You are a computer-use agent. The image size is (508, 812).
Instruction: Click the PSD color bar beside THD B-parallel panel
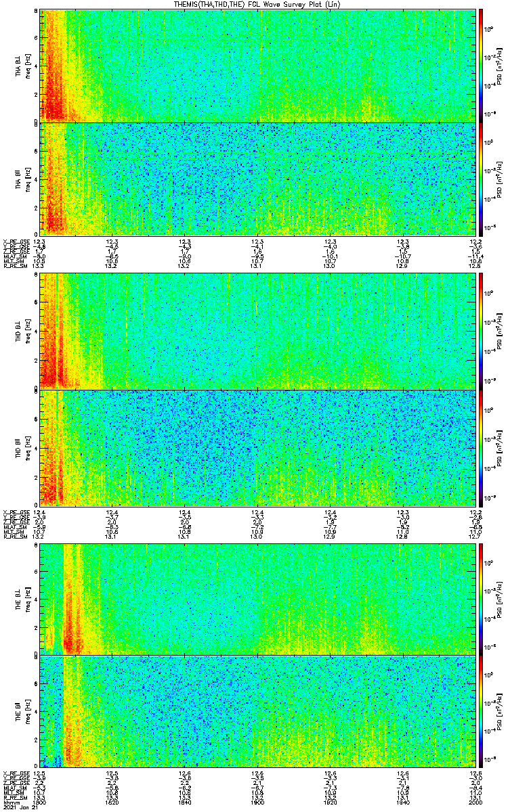point(481,447)
